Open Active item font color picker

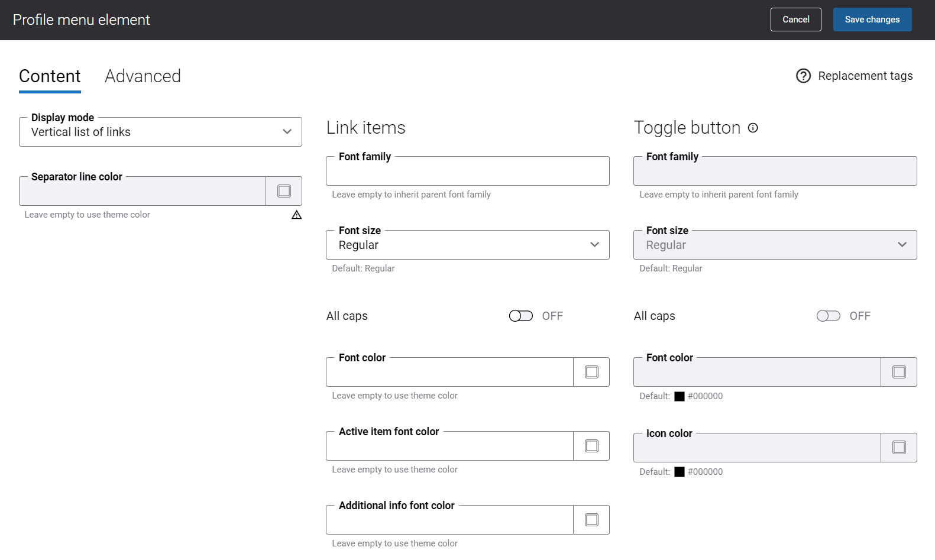click(591, 446)
